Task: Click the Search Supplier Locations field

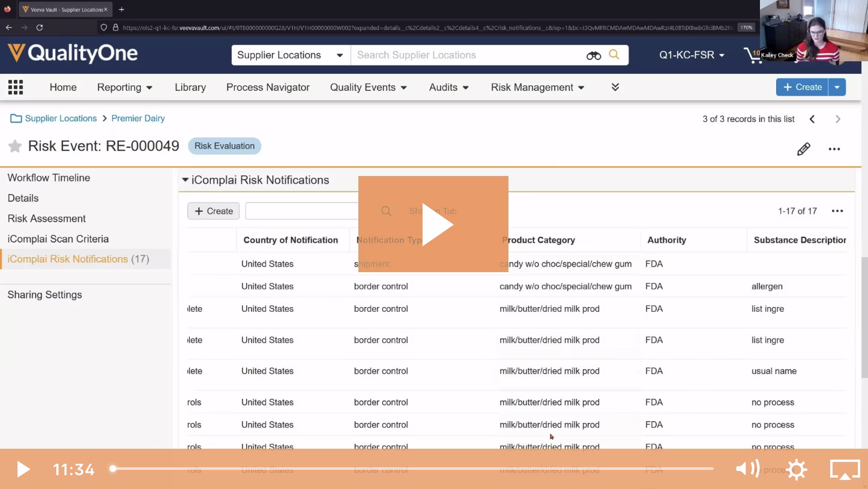Action: pos(468,55)
